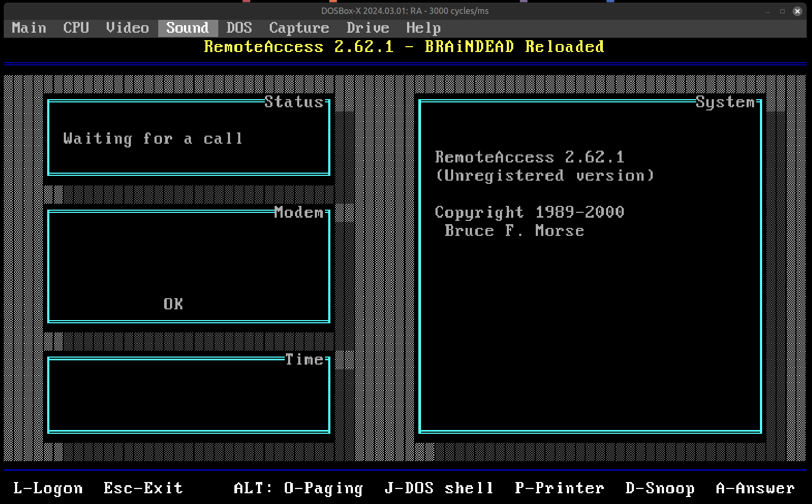Maximize the DOSBox-X window
Image resolution: width=812 pixels, height=504 pixels.
point(783,11)
